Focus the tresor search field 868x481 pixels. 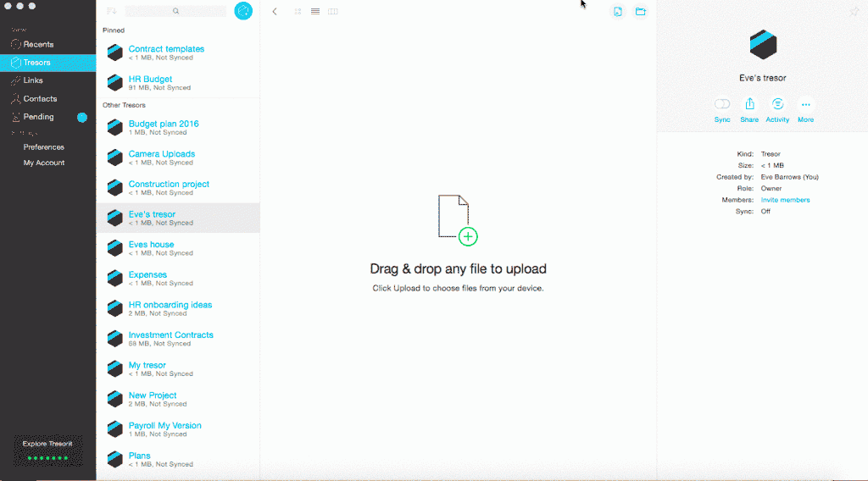click(175, 11)
